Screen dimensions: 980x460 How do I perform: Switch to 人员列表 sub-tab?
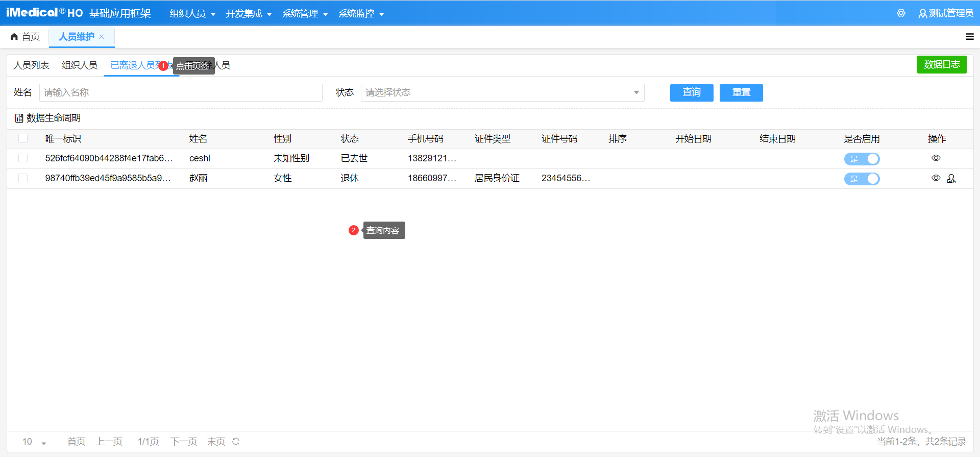[31, 65]
